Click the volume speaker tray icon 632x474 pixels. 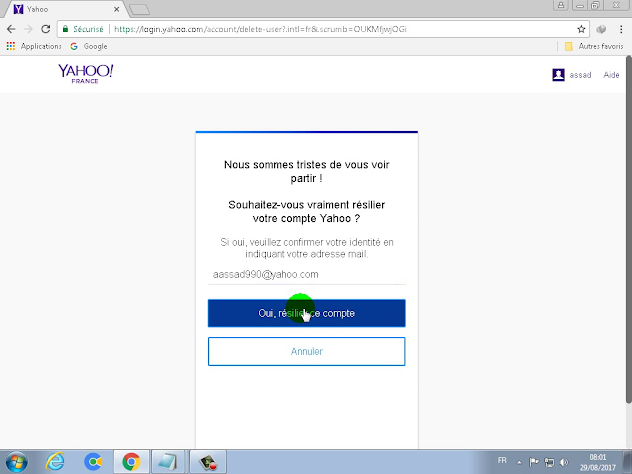tap(564, 462)
